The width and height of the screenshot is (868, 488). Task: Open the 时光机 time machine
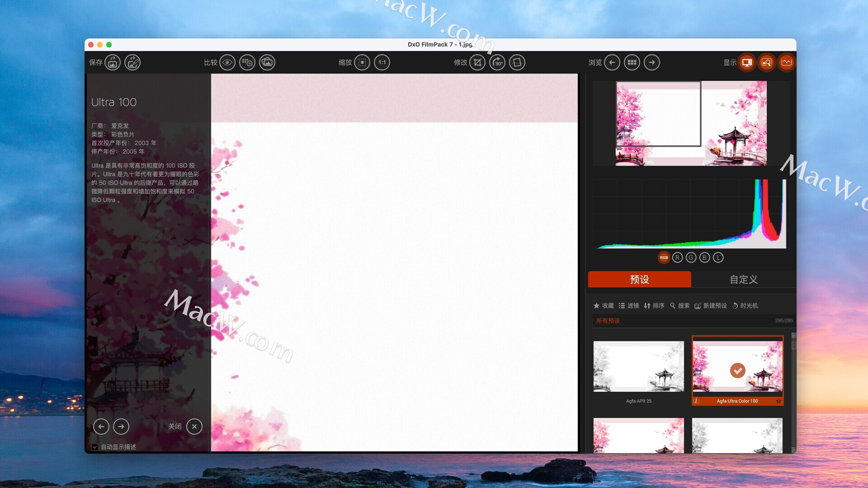745,306
